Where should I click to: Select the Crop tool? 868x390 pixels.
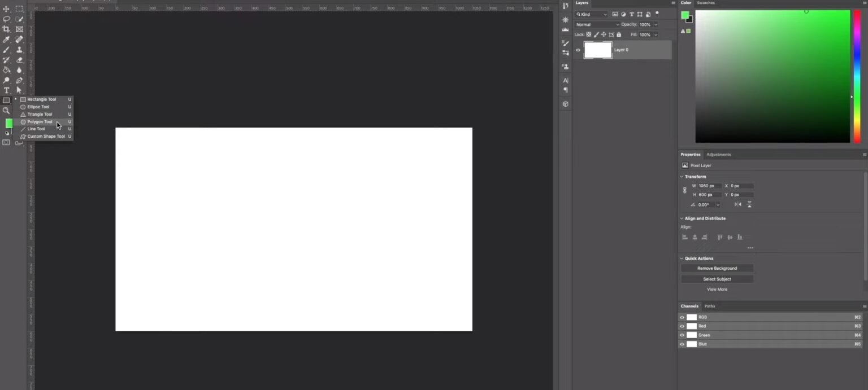pos(6,29)
